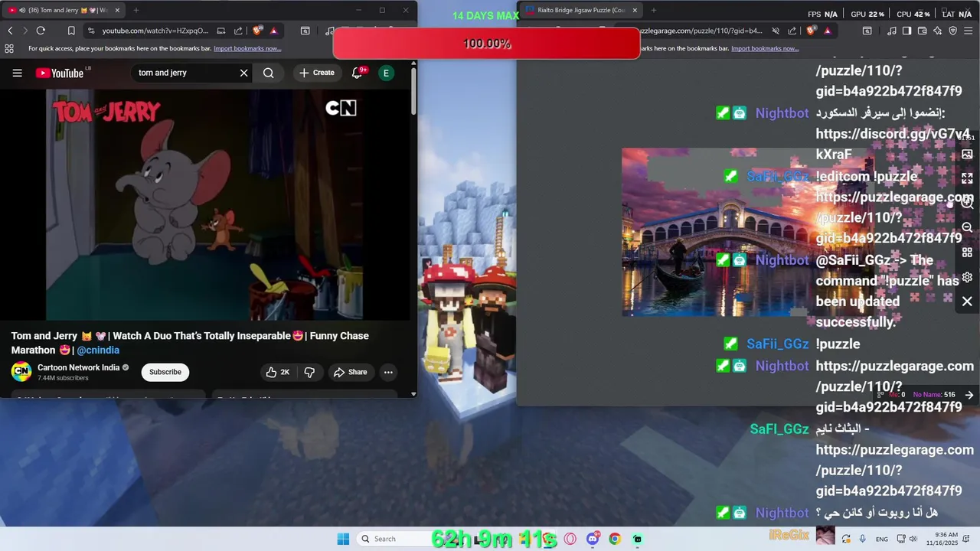Run YouTube search with magnifier button

268,73
